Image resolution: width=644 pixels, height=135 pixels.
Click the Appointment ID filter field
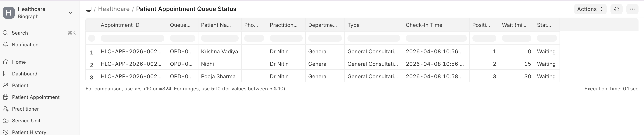(x=132, y=38)
